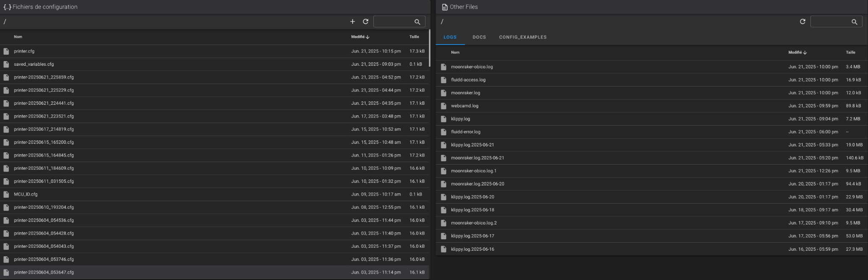Sort configuration files by Nom column
This screenshot has height=280, width=868.
pos(18,37)
